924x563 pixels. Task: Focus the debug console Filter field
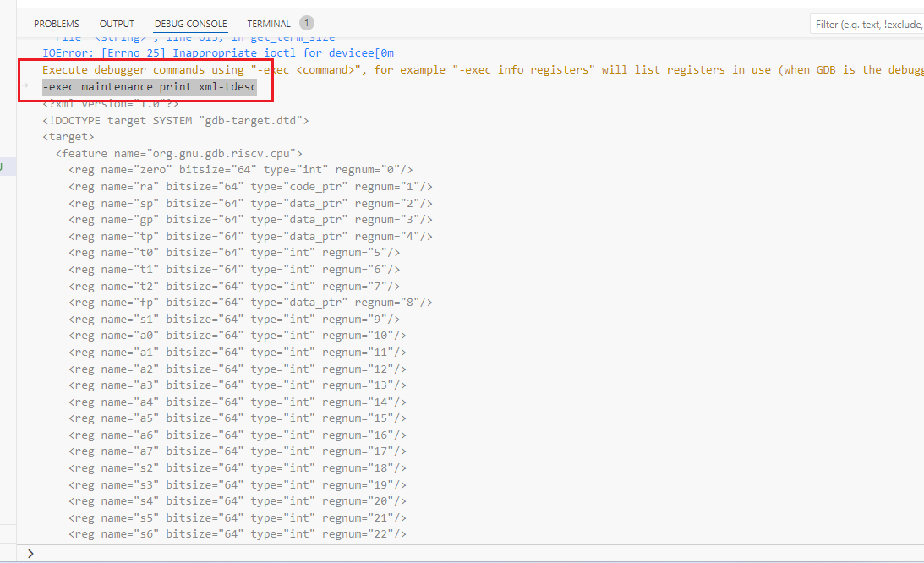[x=866, y=25]
